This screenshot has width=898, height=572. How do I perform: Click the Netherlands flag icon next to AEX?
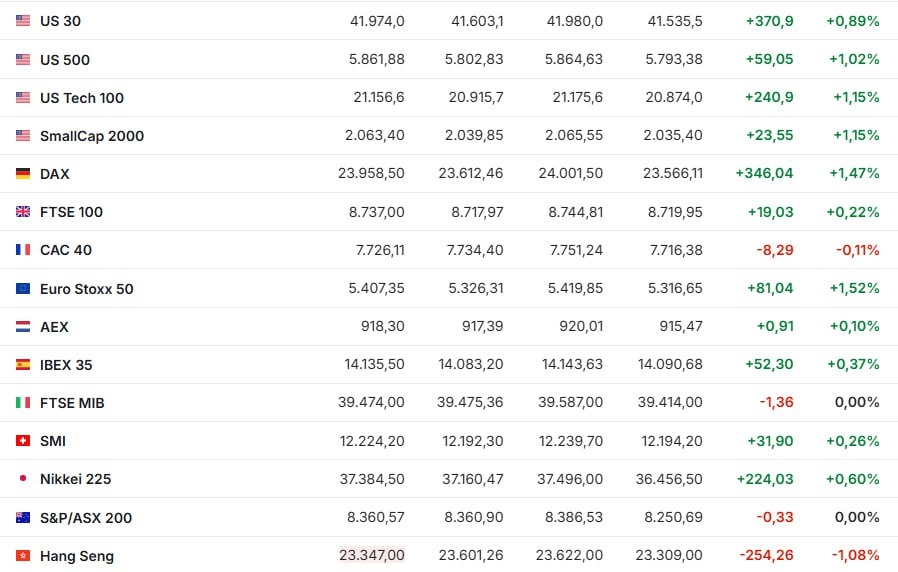click(x=23, y=326)
